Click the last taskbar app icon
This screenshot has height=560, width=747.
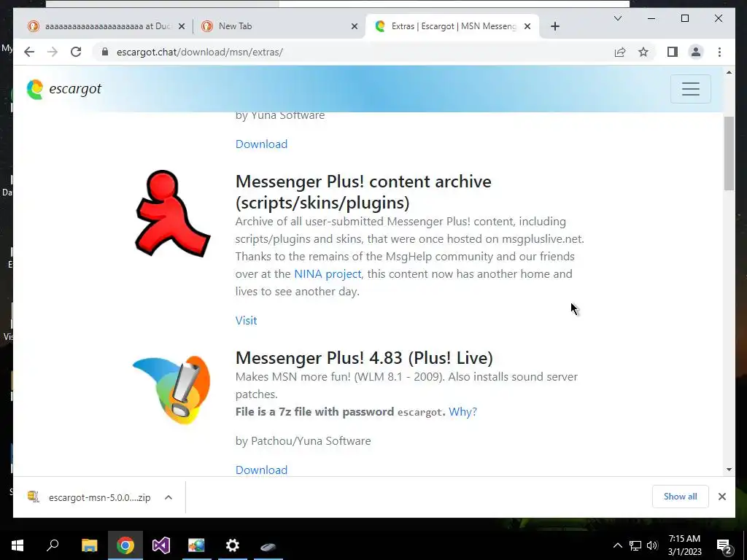click(x=268, y=546)
